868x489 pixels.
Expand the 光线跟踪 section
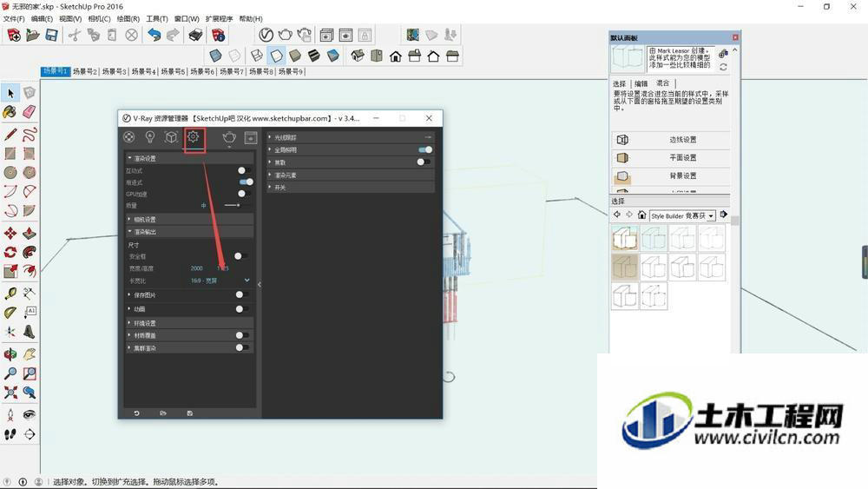tap(351, 137)
